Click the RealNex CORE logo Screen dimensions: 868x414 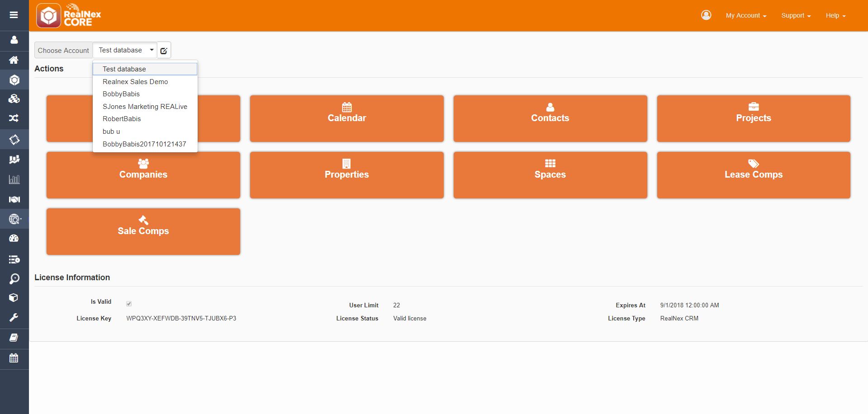[x=69, y=15]
